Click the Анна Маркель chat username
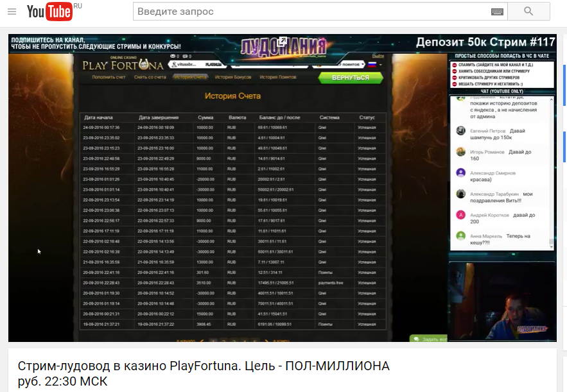567x392 pixels. [x=486, y=236]
